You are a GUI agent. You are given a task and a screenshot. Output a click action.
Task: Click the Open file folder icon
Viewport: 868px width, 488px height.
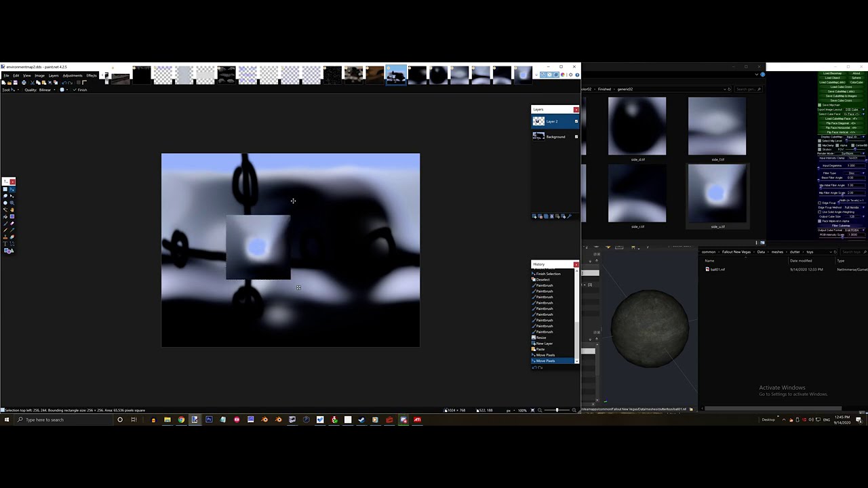(9, 83)
